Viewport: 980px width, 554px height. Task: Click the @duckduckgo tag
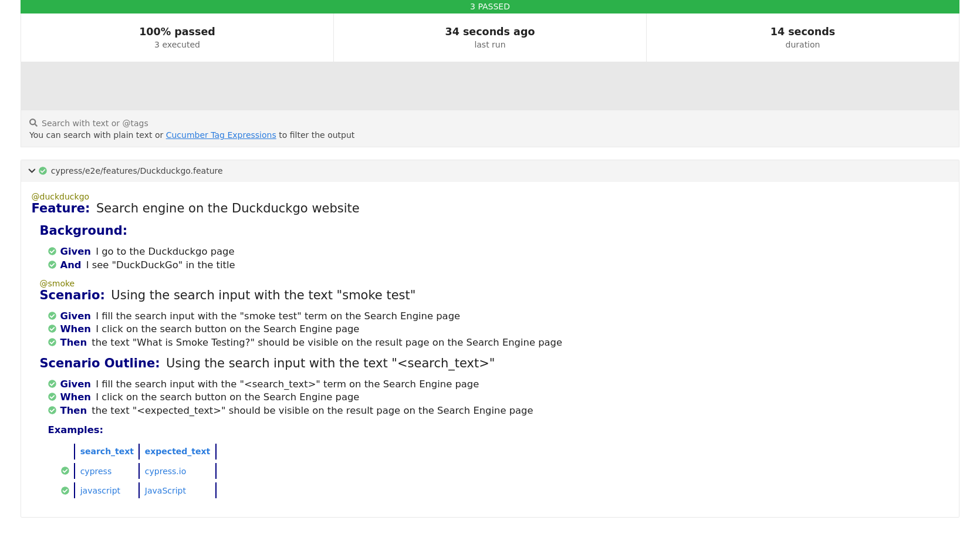[x=60, y=197]
